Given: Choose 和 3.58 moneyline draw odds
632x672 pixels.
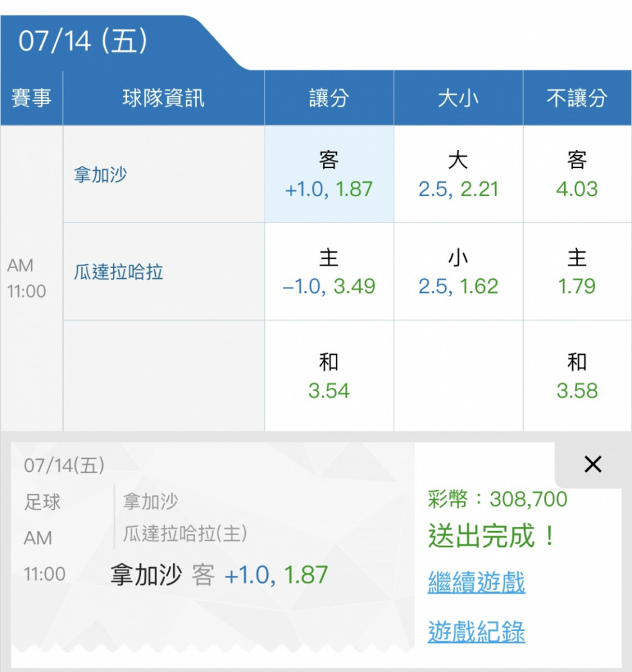Looking at the screenshot, I should coord(577,376).
